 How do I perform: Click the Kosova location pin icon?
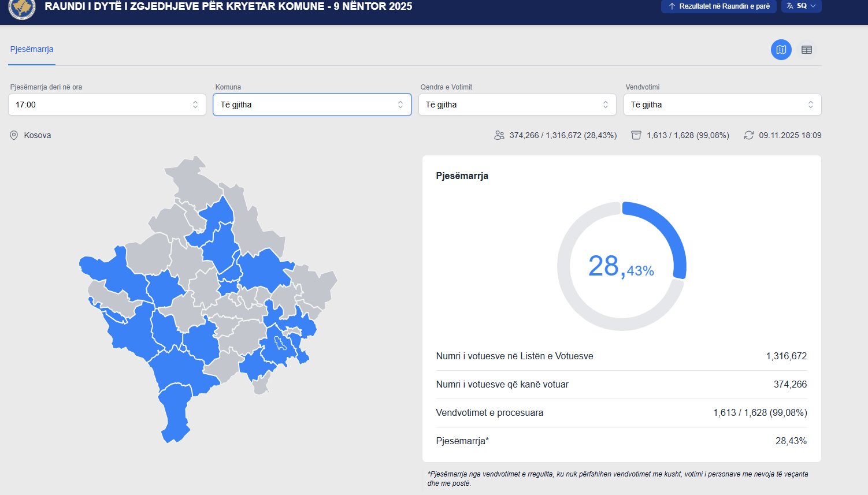pos(13,135)
